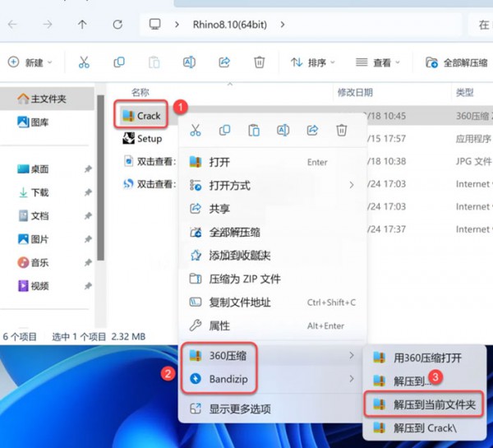This screenshot has height=448, width=493.
Task: Choose 解压到当前文件夹 in submenu
Action: pyautogui.click(x=423, y=404)
